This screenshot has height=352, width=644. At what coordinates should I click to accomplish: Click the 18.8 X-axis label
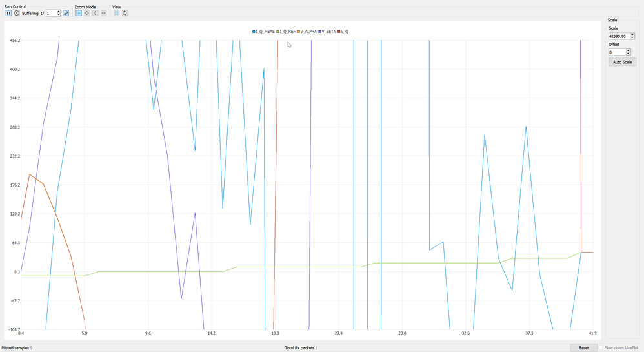(275, 333)
